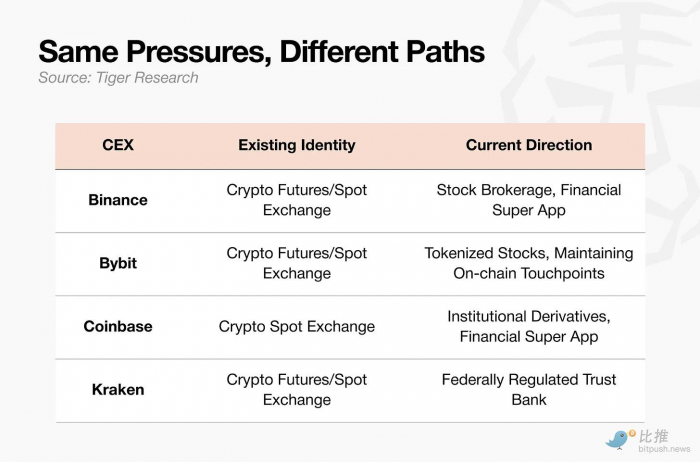Image resolution: width=700 pixels, height=462 pixels.
Task: Click the Chinese 比推 logo characters
Action: click(x=653, y=436)
